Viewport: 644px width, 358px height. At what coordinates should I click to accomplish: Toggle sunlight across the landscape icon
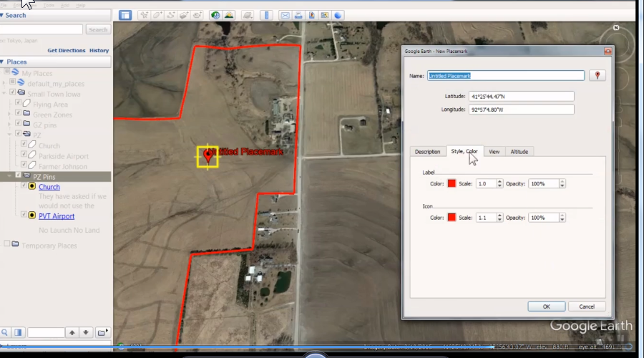pos(229,15)
